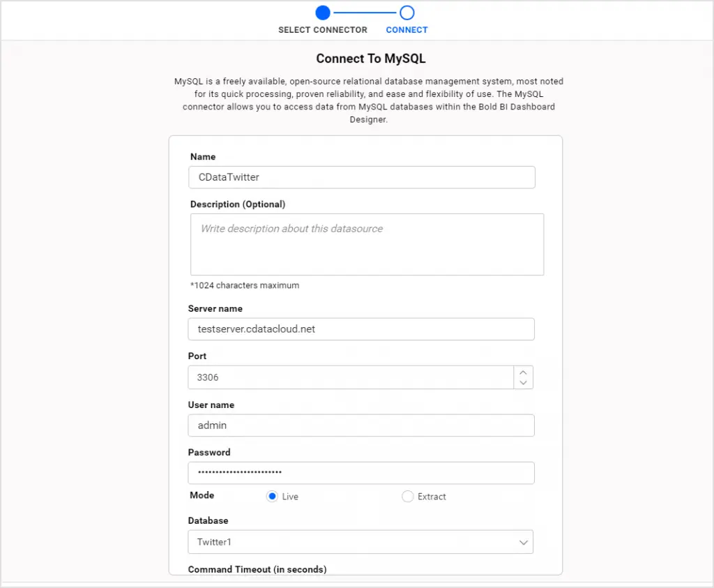Click the User name field with admin
Screen dimensions: 714x588
360,425
